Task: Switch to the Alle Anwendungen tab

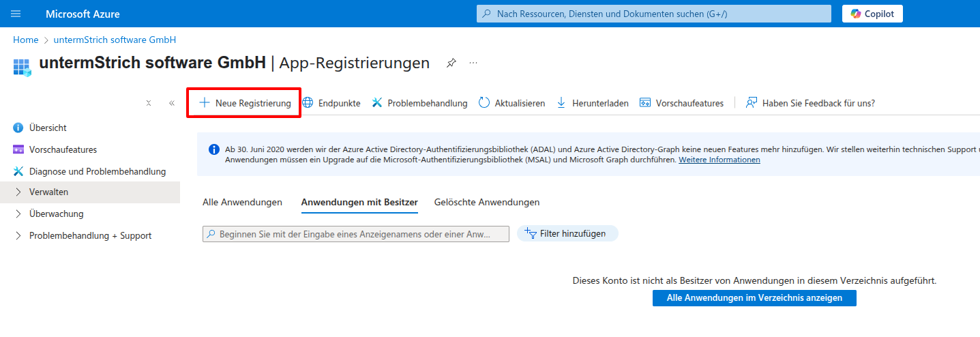Action: [x=242, y=202]
